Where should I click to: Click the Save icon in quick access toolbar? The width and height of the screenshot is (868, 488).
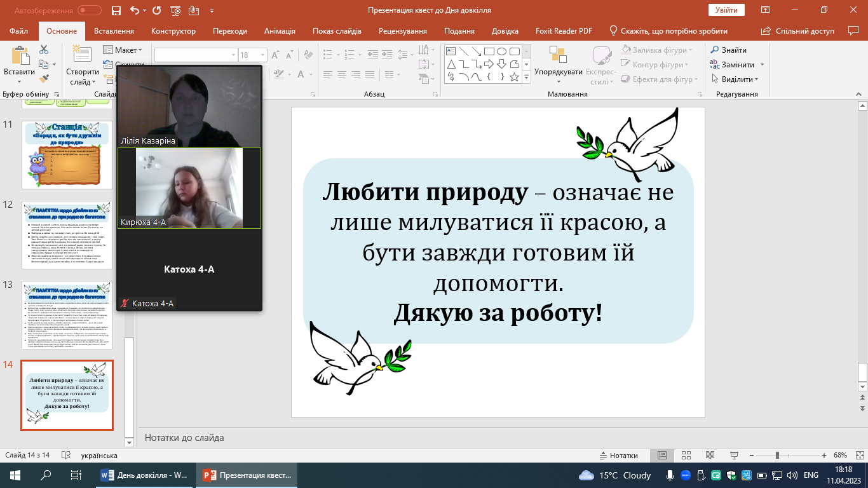116,10
